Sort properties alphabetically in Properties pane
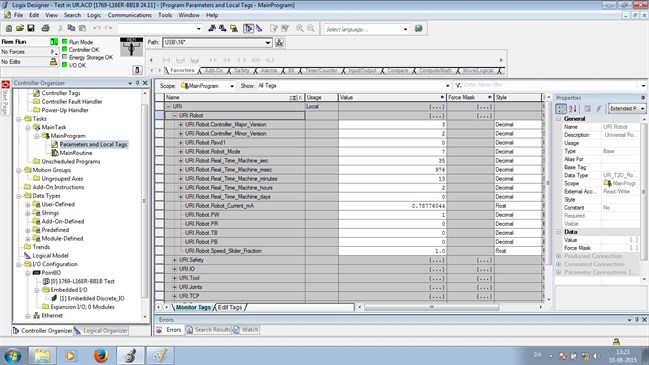The height and width of the screenshot is (365, 649). coord(573,108)
